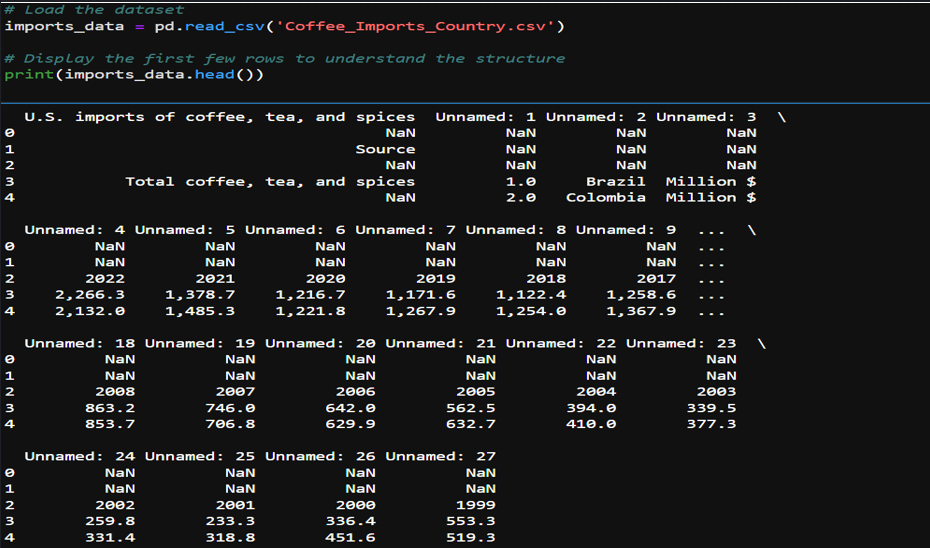Image resolution: width=930 pixels, height=548 pixels.
Task: Click the value 233.3
Action: [x=230, y=521]
